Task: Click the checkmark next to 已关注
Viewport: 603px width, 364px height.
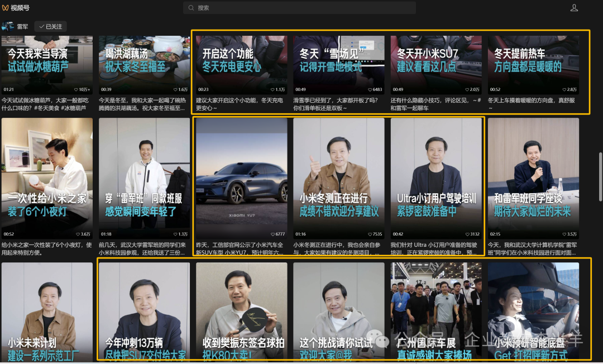Action: click(x=40, y=26)
